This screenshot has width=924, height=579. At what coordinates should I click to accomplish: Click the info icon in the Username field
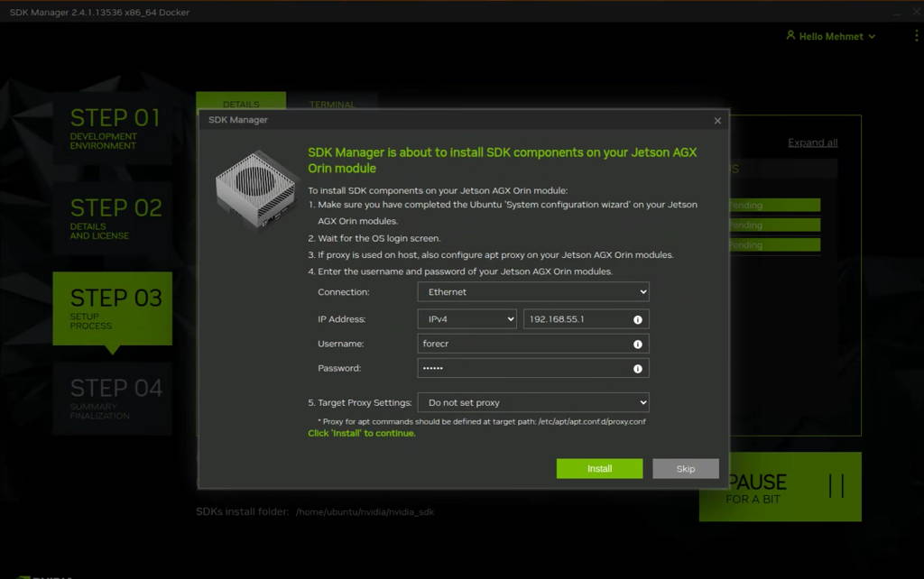click(x=638, y=344)
